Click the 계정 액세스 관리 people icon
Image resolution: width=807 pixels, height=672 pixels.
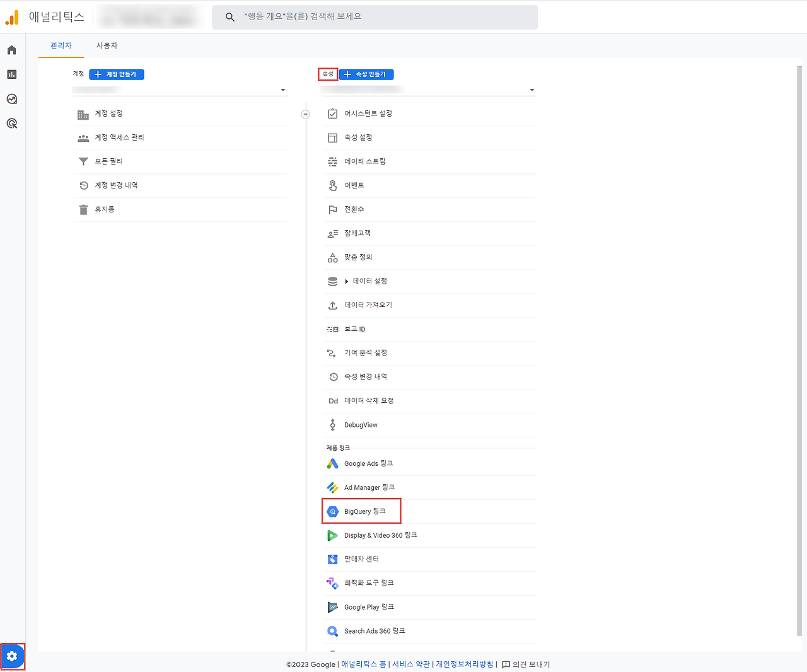coord(83,138)
